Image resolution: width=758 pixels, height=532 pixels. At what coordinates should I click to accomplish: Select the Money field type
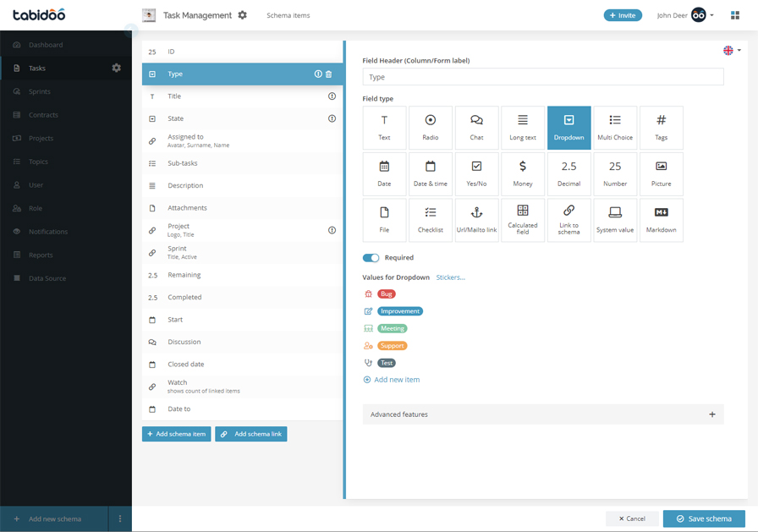click(x=523, y=174)
